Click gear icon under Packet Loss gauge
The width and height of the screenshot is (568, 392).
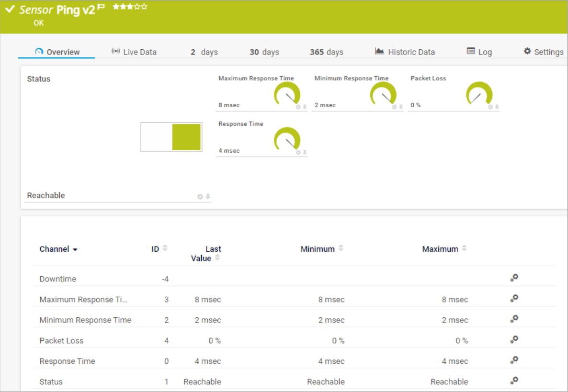(490, 107)
